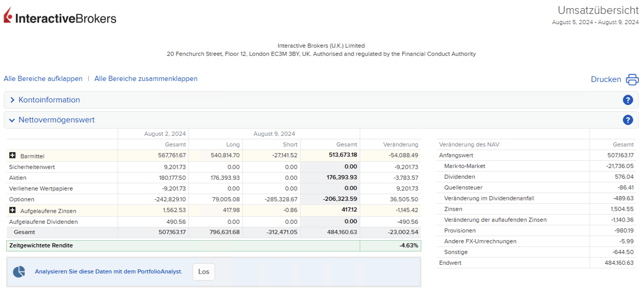The width and height of the screenshot is (644, 292).
Task: Collapse the Nettovermögenswert section chevron
Action: click(12, 120)
